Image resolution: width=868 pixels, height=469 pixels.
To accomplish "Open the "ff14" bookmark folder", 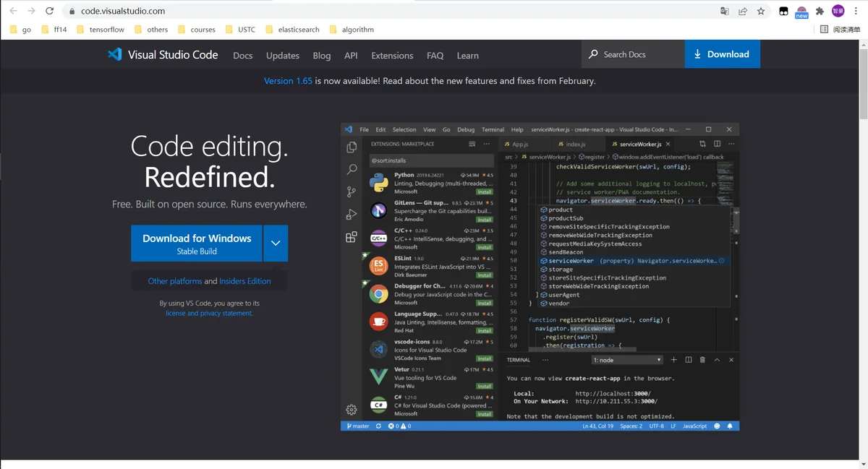I will (54, 30).
